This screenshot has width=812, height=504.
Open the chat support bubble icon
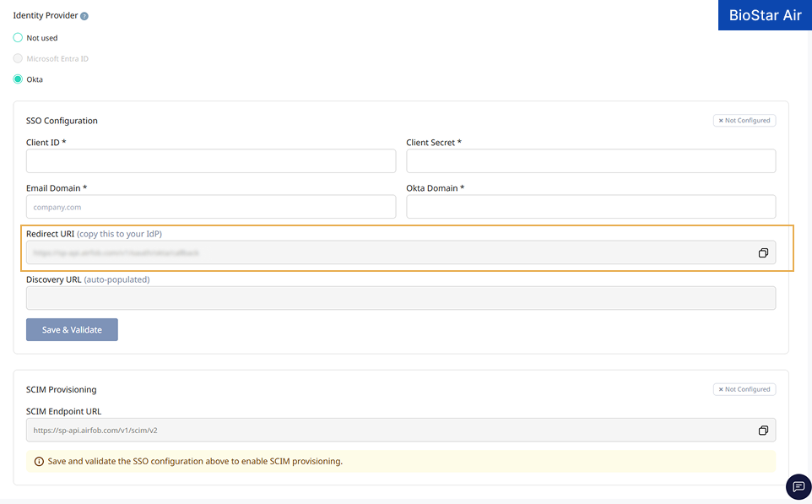pos(798,486)
